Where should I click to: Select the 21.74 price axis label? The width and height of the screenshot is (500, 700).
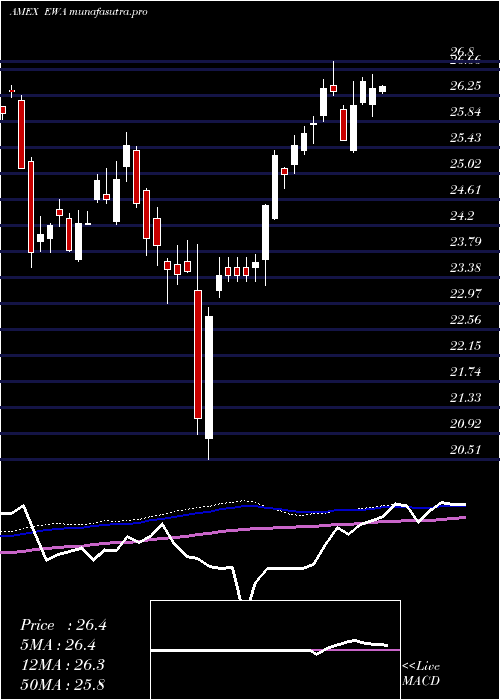click(465, 371)
